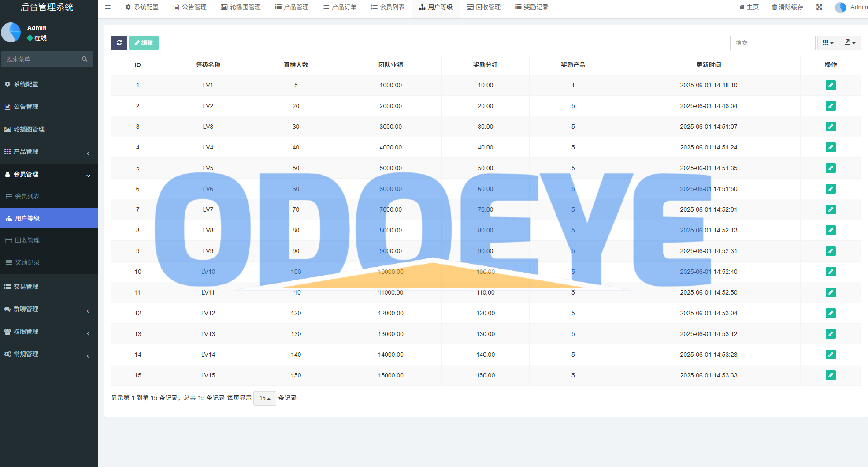Click edit pencil icon for LV15 row
The width and height of the screenshot is (868, 467).
(830, 375)
